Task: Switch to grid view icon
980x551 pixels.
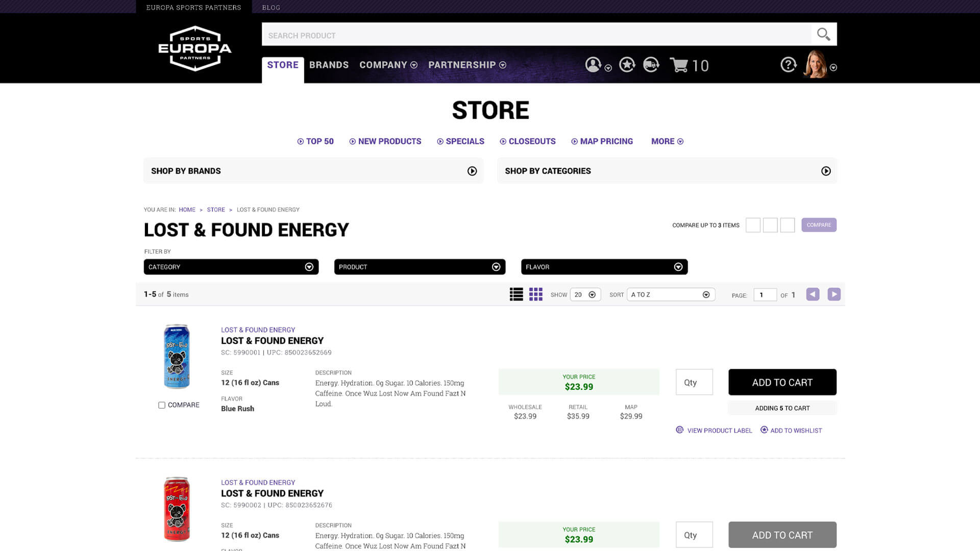Action: point(535,294)
